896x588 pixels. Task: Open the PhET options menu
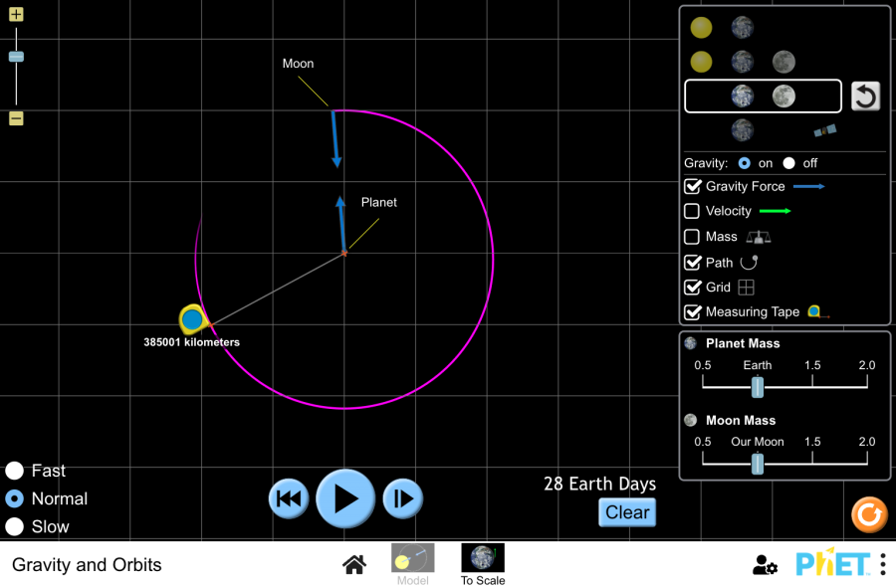tap(882, 564)
